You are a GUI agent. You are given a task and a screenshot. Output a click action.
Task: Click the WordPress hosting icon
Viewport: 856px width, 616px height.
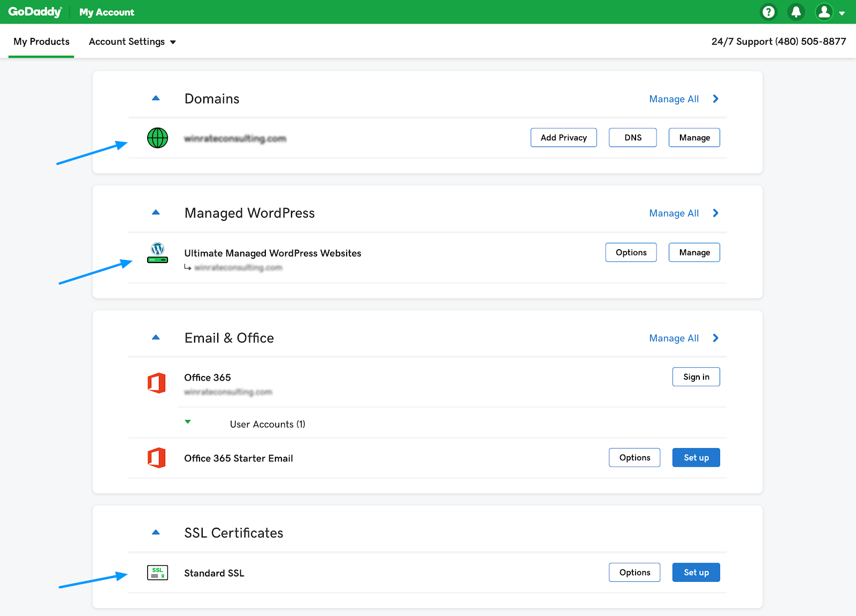tap(157, 253)
